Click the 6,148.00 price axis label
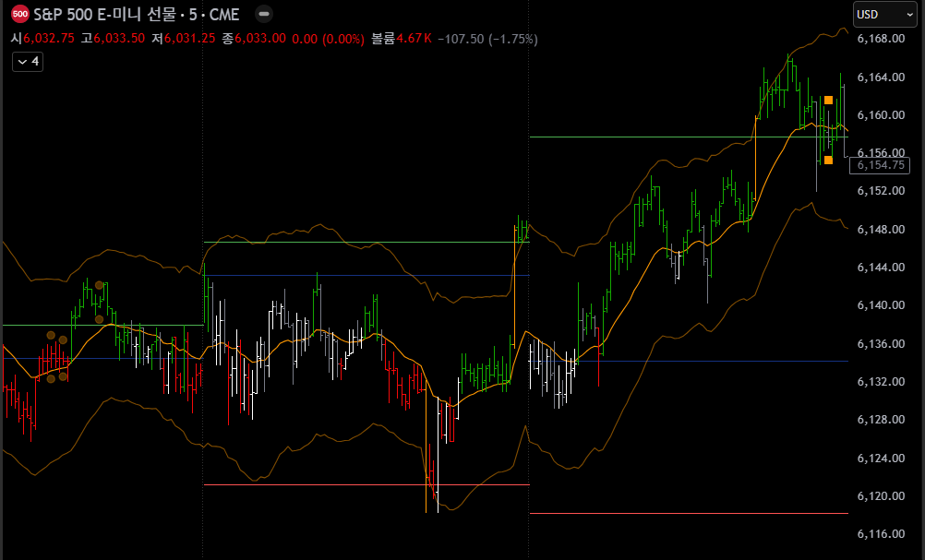 pos(881,229)
